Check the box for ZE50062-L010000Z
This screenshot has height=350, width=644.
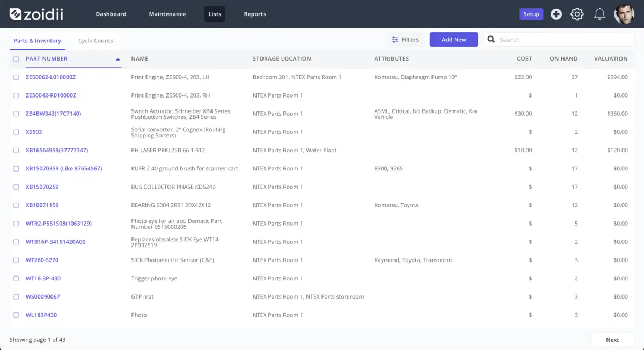pyautogui.click(x=16, y=77)
